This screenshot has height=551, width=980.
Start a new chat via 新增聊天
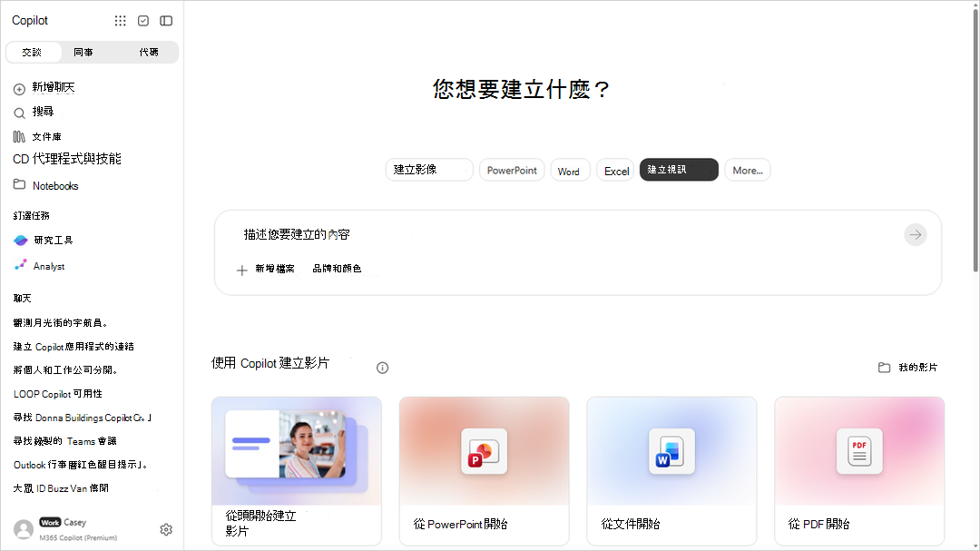point(54,87)
